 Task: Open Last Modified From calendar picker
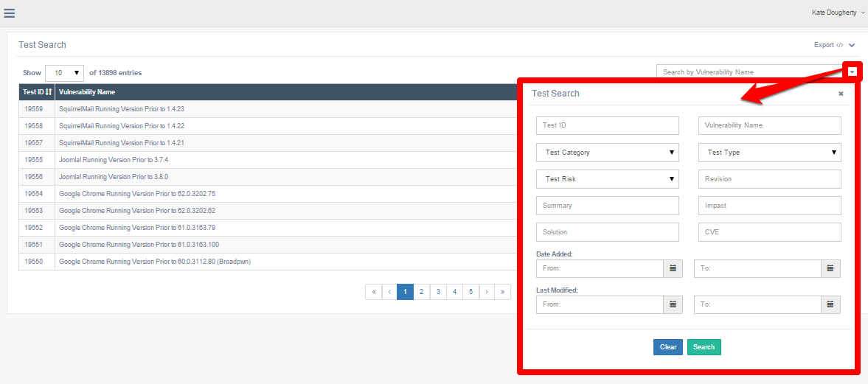point(673,304)
